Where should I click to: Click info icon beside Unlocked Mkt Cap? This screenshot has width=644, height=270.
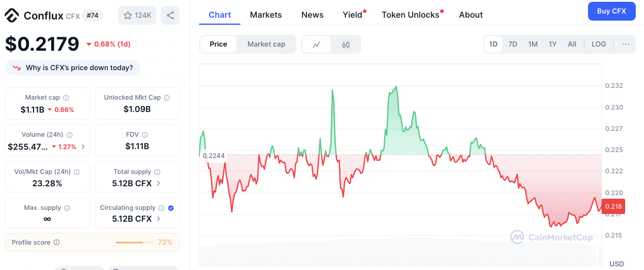(x=168, y=97)
